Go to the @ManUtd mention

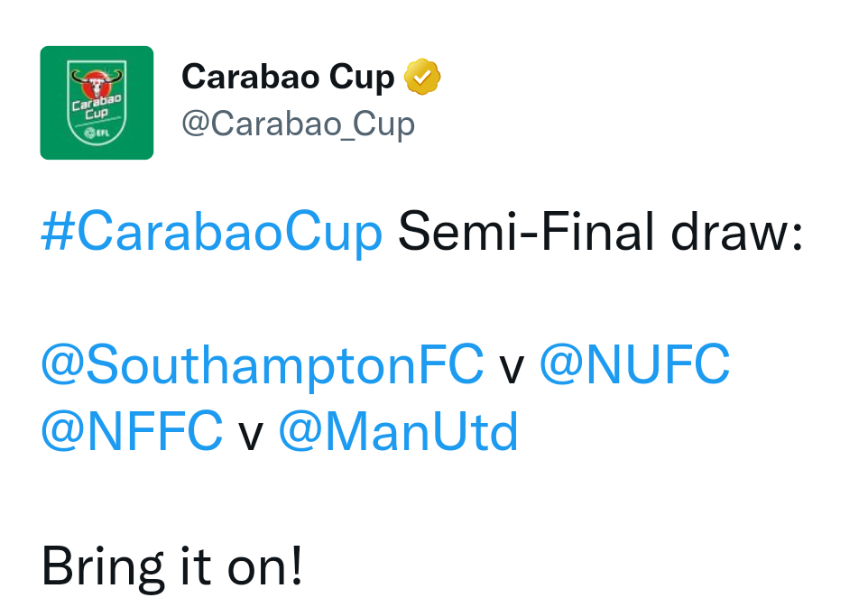(399, 430)
